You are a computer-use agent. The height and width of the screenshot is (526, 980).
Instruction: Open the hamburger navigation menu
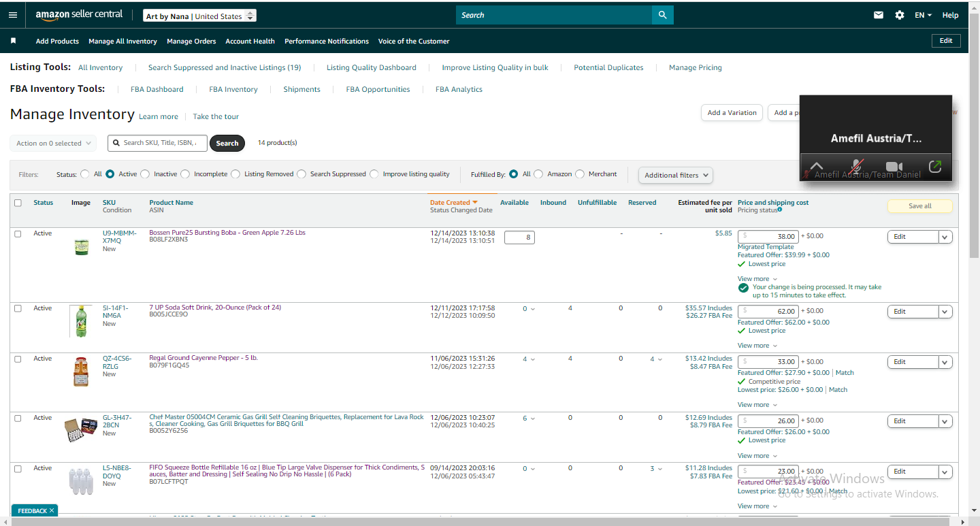tap(13, 15)
